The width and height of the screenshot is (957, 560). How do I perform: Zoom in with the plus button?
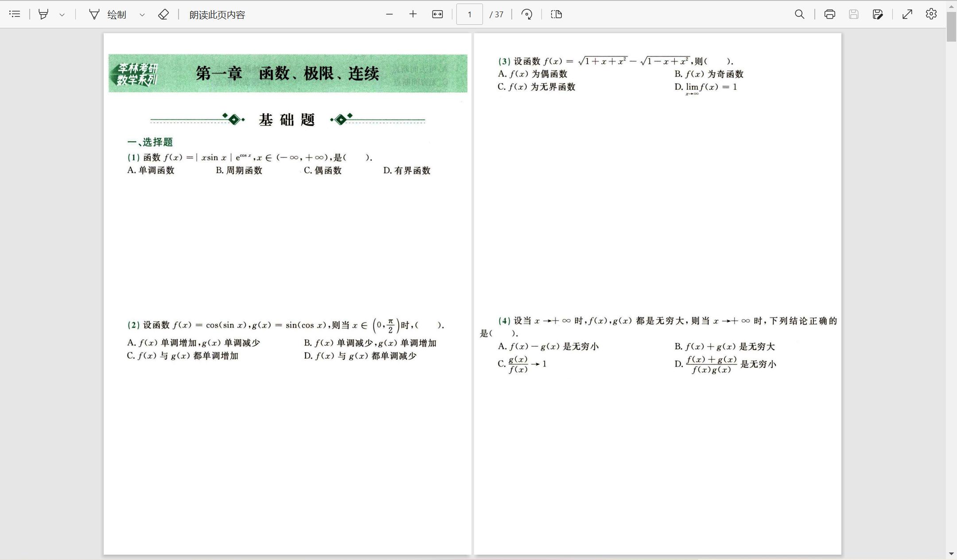(413, 14)
